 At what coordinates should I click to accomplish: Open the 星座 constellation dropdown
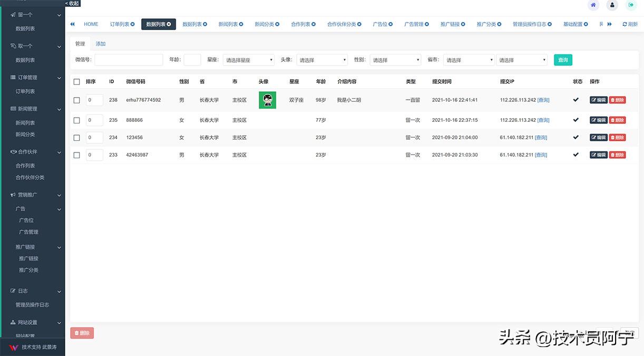point(248,59)
